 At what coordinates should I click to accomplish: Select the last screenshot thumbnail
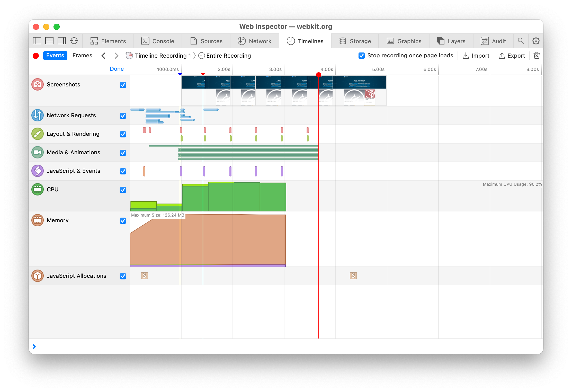360,91
